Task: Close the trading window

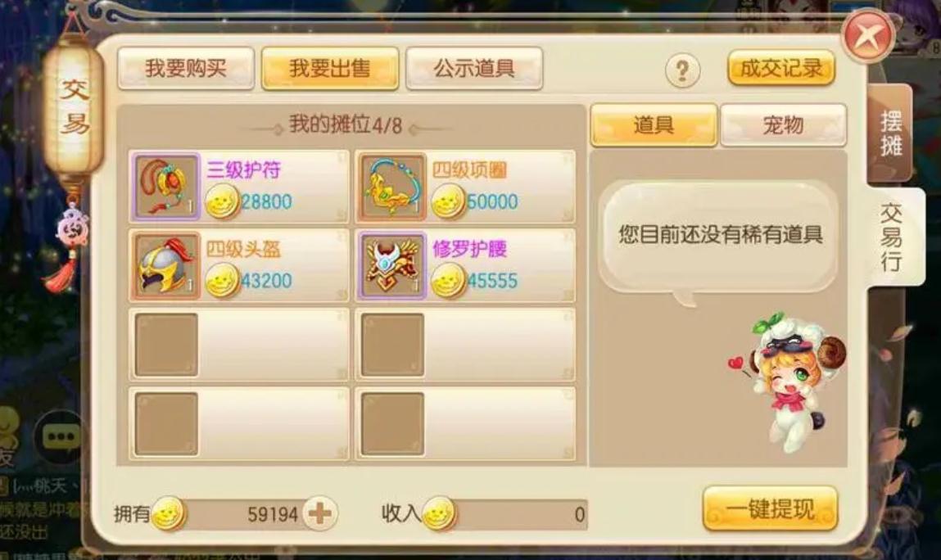Action: 868,37
